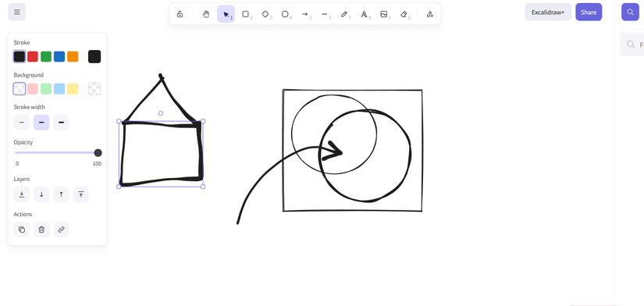Open the custom background color picker

94,89
